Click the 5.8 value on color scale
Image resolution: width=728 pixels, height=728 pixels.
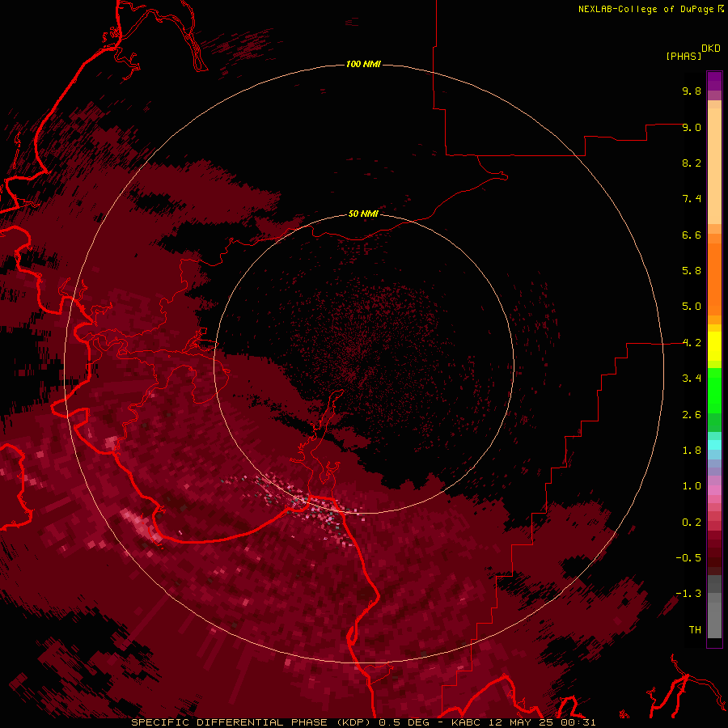[x=692, y=271]
